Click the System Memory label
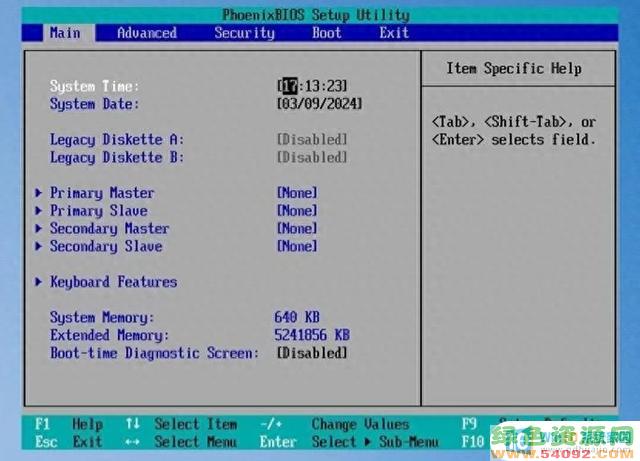Image resolution: width=640 pixels, height=461 pixels. tap(102, 318)
